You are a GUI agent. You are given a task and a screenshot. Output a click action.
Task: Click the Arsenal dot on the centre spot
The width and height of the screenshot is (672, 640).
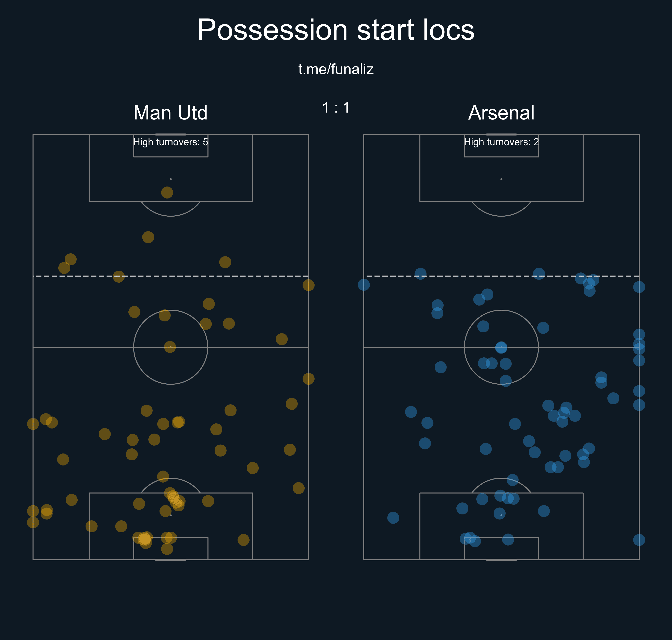click(x=501, y=347)
